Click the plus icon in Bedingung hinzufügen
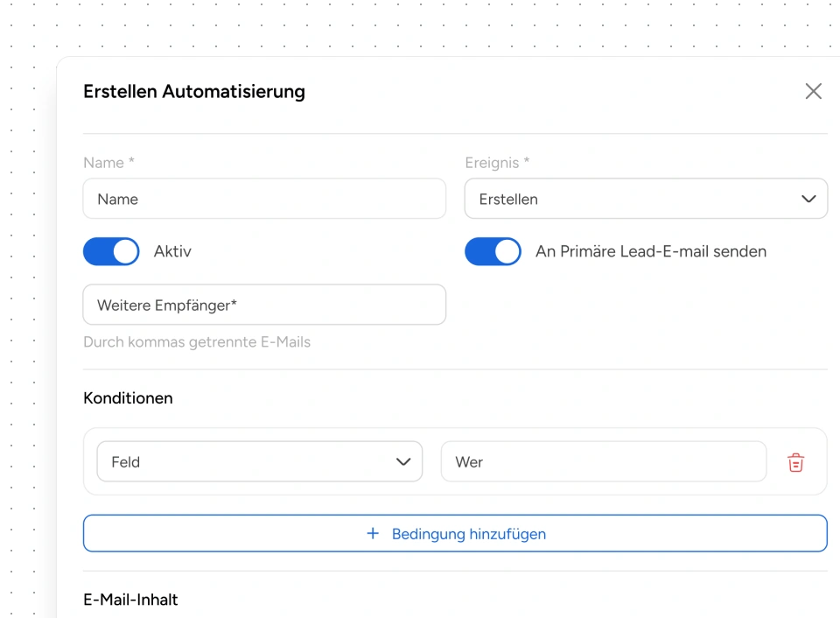This screenshot has height=618, width=840. point(373,533)
